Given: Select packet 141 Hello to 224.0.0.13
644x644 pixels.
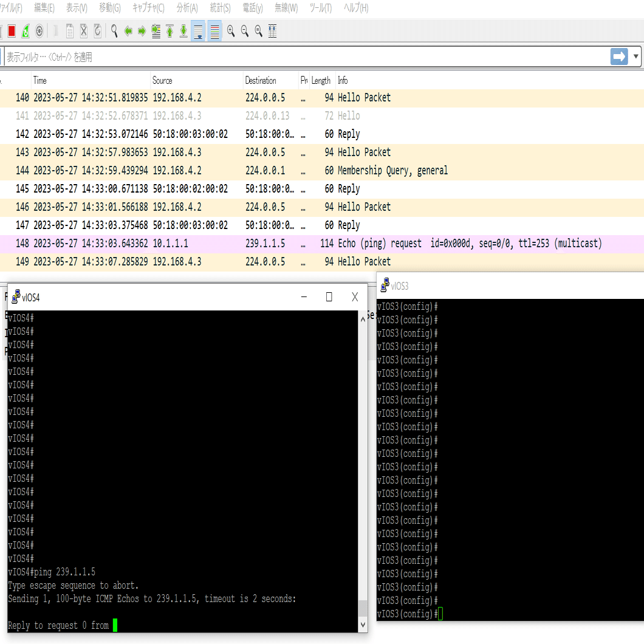Looking at the screenshot, I should (x=322, y=116).
